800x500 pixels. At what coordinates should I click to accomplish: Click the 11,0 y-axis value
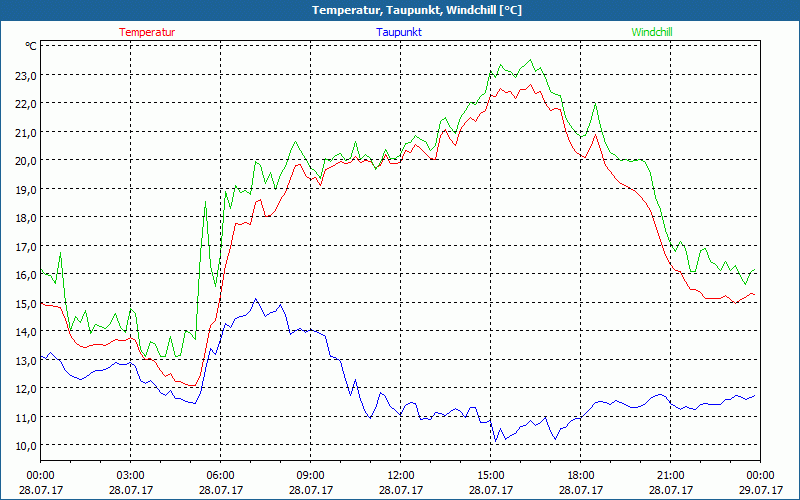pyautogui.click(x=26, y=417)
